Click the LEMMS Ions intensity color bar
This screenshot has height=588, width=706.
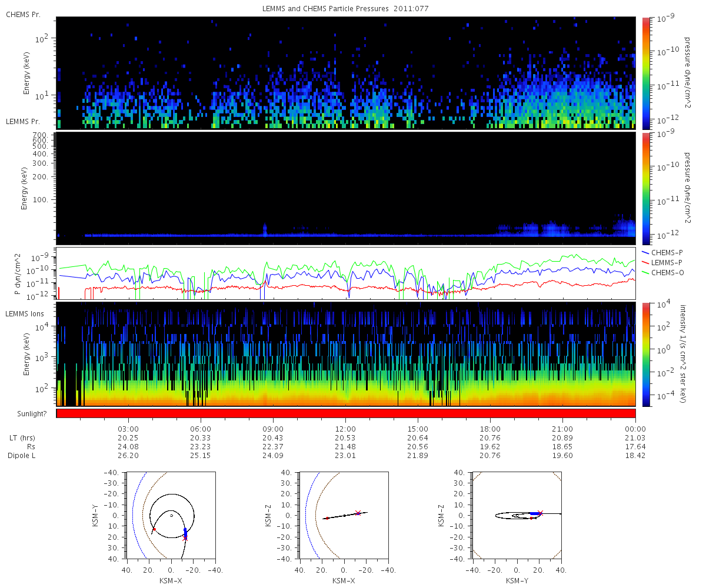(x=645, y=354)
